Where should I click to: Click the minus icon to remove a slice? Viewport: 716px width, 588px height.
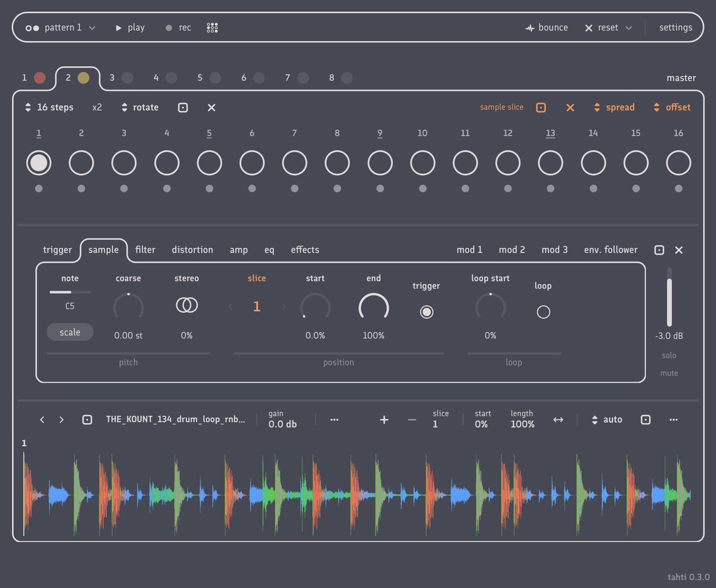(412, 420)
